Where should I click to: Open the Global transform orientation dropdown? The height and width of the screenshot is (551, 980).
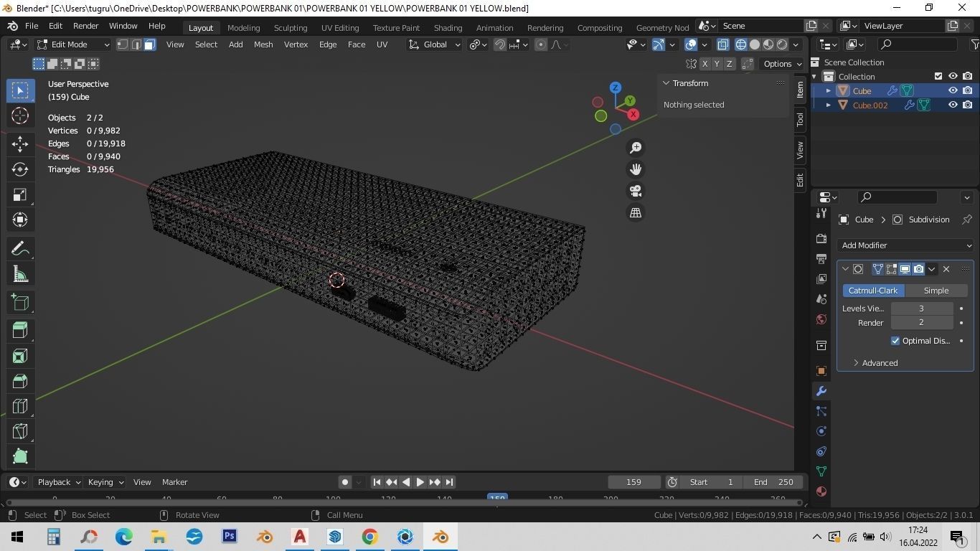pos(434,44)
